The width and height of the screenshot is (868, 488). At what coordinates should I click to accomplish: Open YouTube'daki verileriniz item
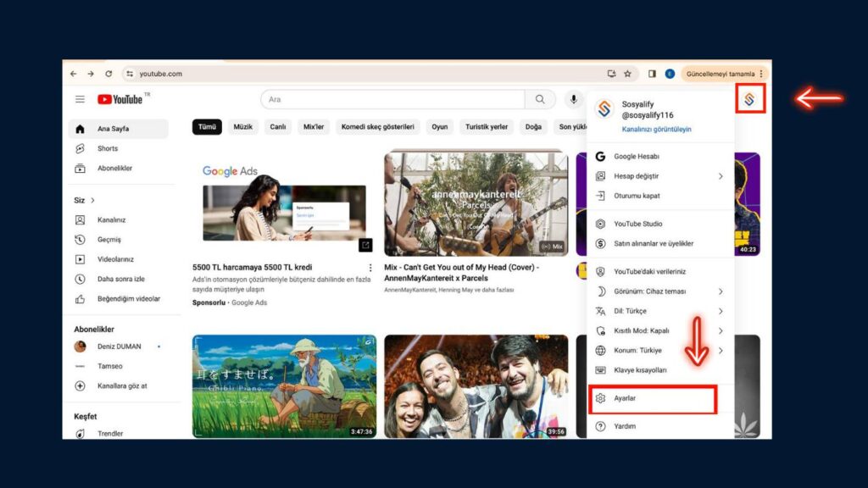660,272
